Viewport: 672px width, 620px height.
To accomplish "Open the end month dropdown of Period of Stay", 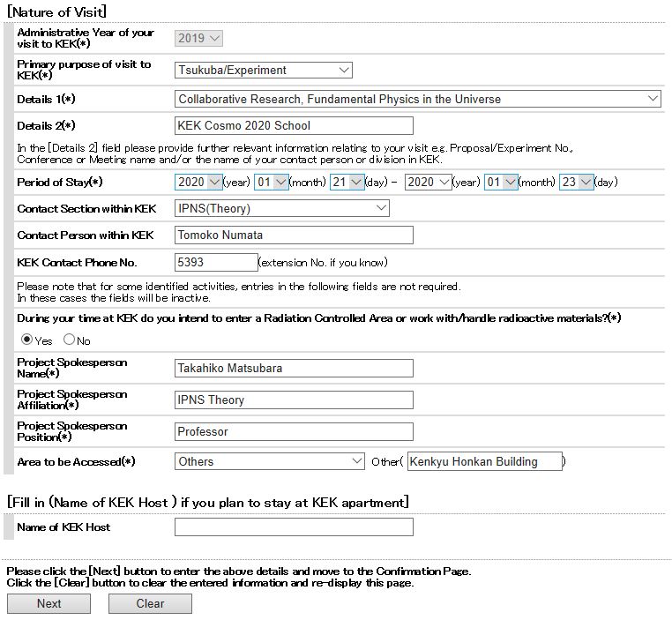I will coord(501,183).
